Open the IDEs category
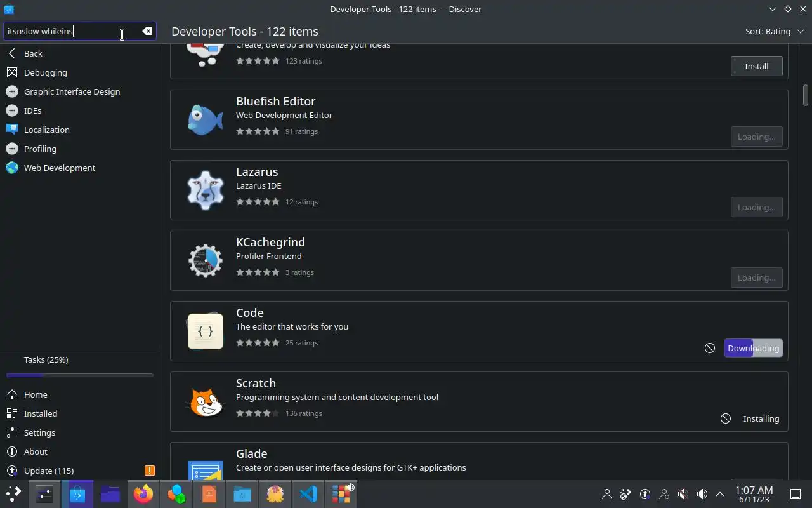 pos(80,110)
